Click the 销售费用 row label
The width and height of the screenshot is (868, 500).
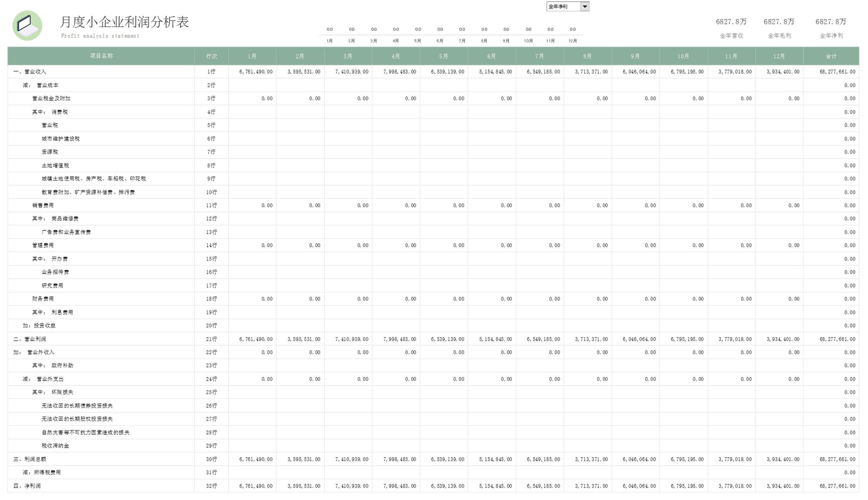coord(43,205)
